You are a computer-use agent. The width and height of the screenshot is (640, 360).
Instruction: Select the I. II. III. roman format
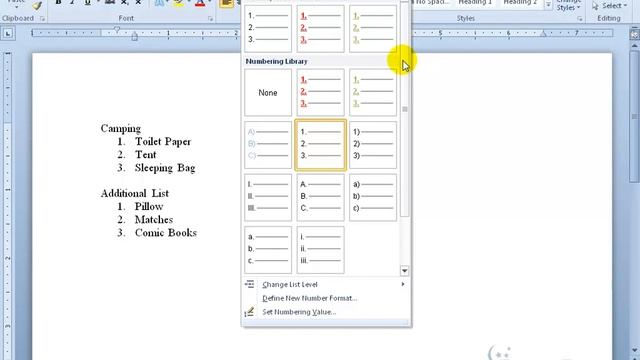(x=268, y=198)
